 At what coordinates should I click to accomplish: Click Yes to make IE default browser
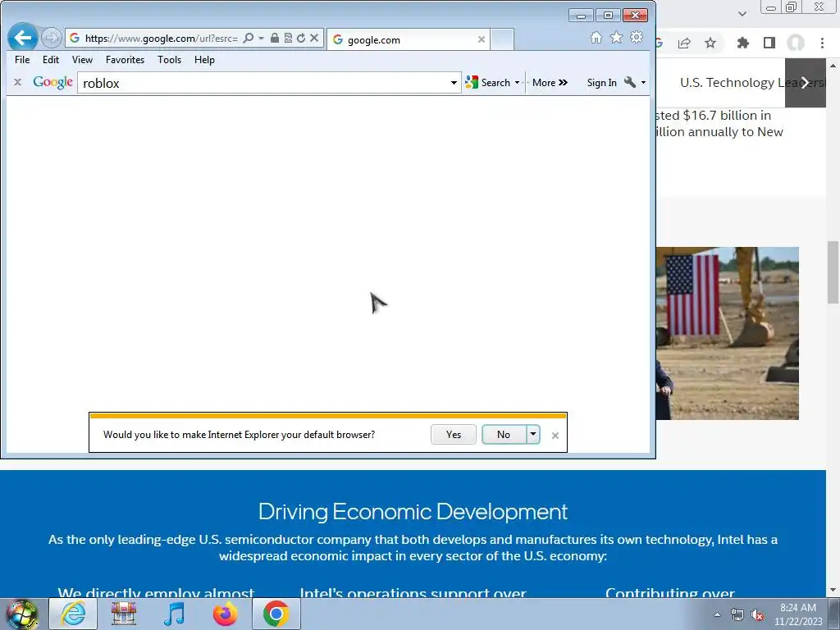[x=453, y=435]
